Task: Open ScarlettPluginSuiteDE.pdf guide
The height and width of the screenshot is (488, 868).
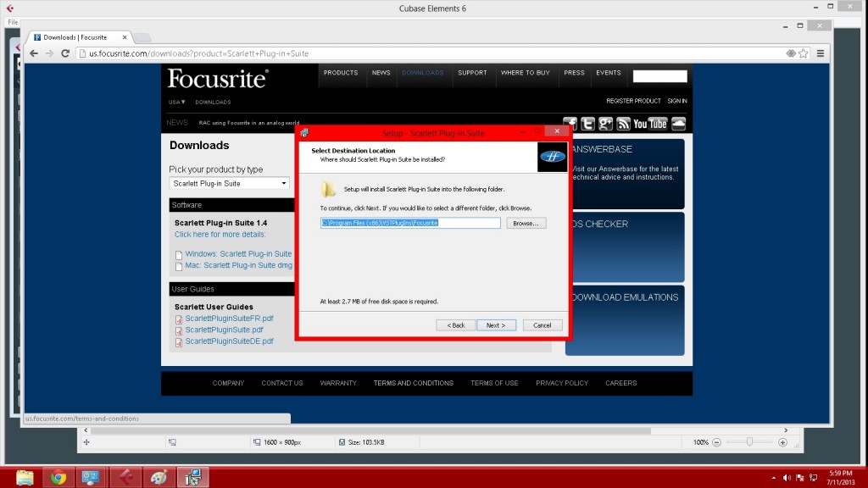Action: (229, 341)
